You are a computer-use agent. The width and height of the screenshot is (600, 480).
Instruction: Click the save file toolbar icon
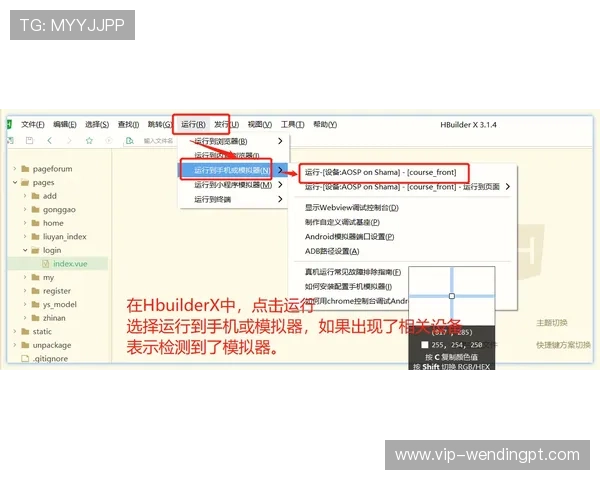pyautogui.click(x=29, y=140)
